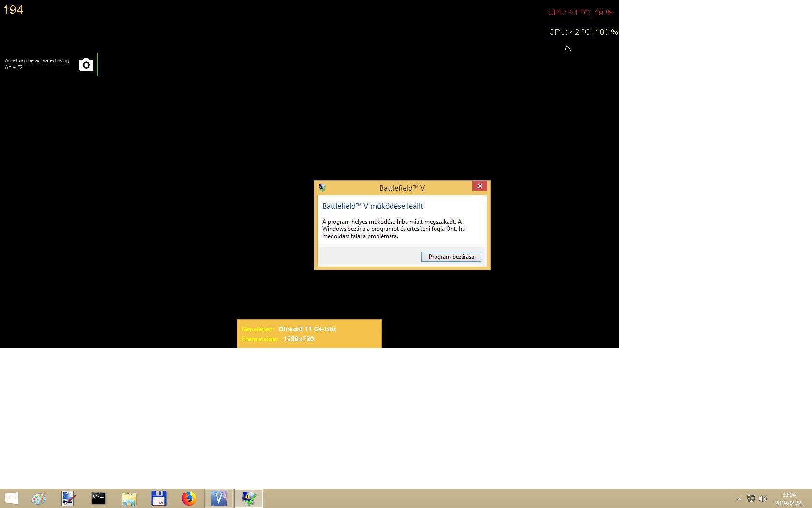Viewport: 812px width, 508px height.
Task: Close the Battlefield V error dialog
Action: [479, 186]
